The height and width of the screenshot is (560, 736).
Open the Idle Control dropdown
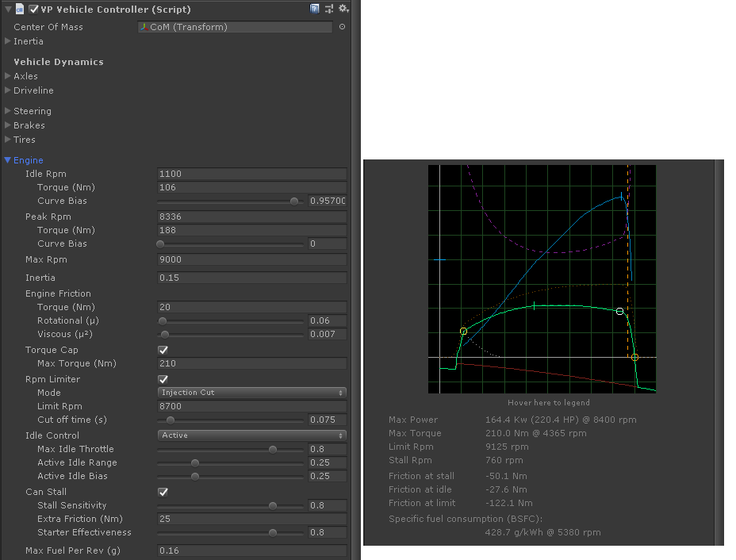251,435
